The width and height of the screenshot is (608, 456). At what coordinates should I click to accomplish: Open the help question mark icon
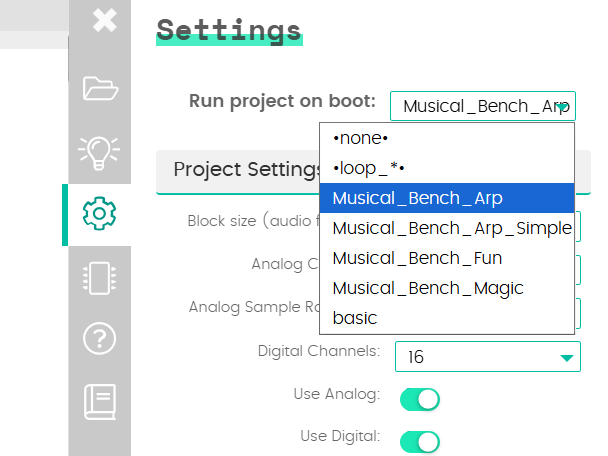tap(100, 340)
